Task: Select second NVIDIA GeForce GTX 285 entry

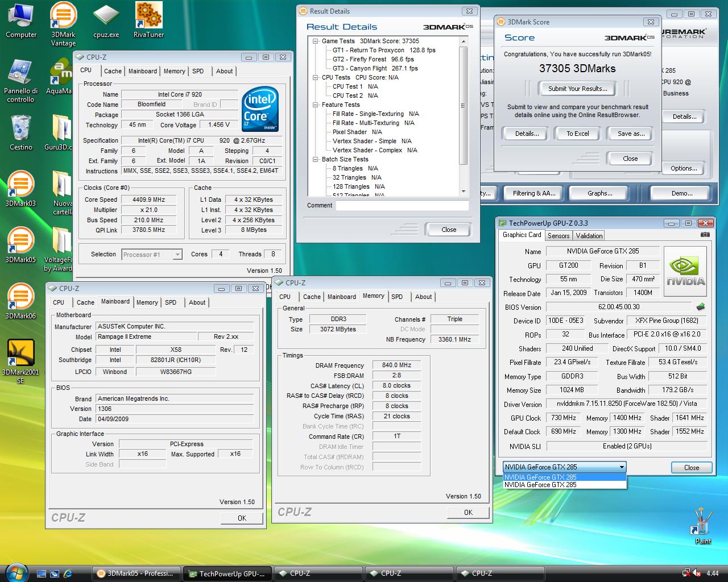Action: [x=540, y=485]
